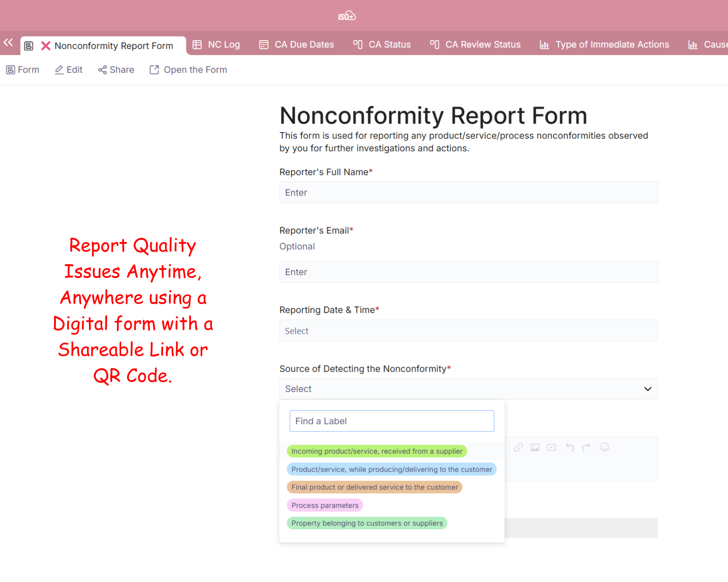Image resolution: width=728 pixels, height=582 pixels.
Task: Click the insert video icon
Action: [x=551, y=447]
